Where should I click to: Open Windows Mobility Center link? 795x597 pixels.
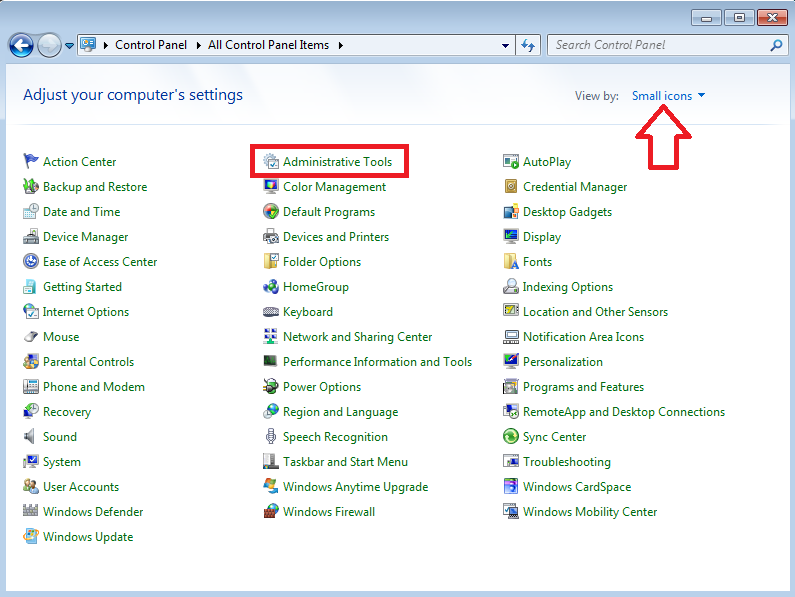[590, 512]
